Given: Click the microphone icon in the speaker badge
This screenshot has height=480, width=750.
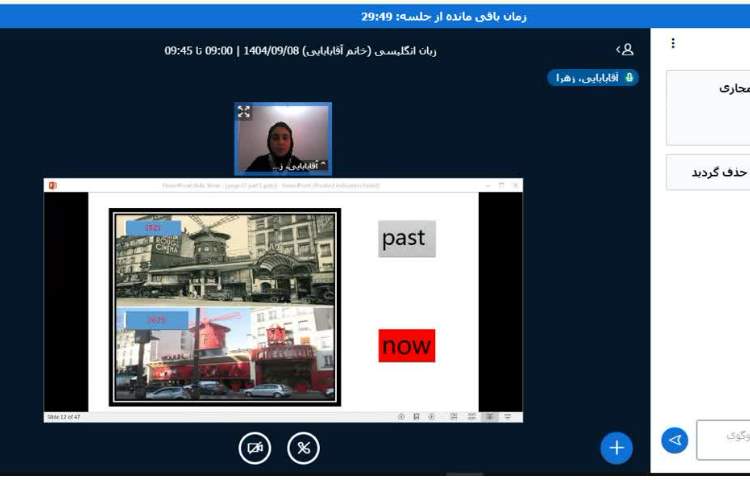Looking at the screenshot, I should [629, 77].
